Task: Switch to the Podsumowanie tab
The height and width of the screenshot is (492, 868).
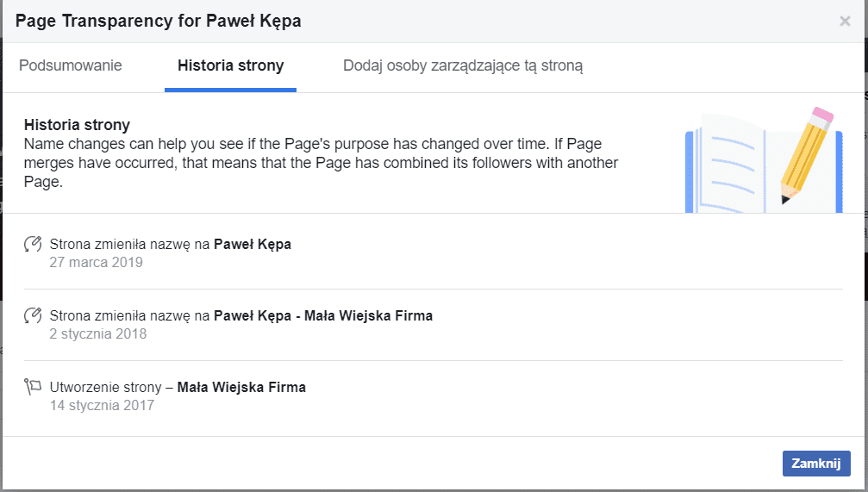Action: 71,65
